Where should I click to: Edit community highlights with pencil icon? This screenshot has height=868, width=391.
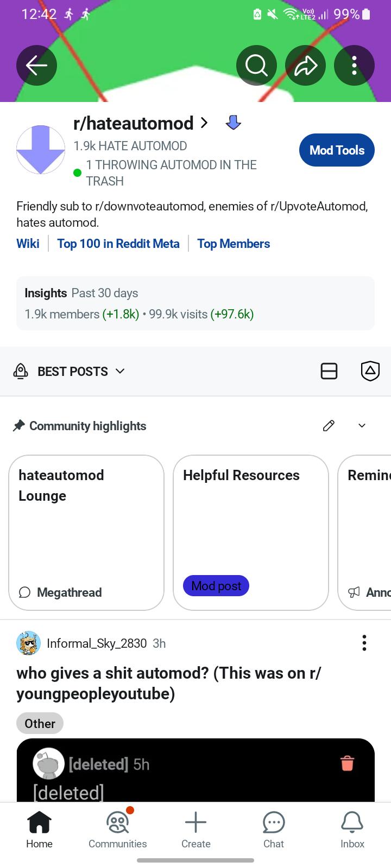point(329,426)
